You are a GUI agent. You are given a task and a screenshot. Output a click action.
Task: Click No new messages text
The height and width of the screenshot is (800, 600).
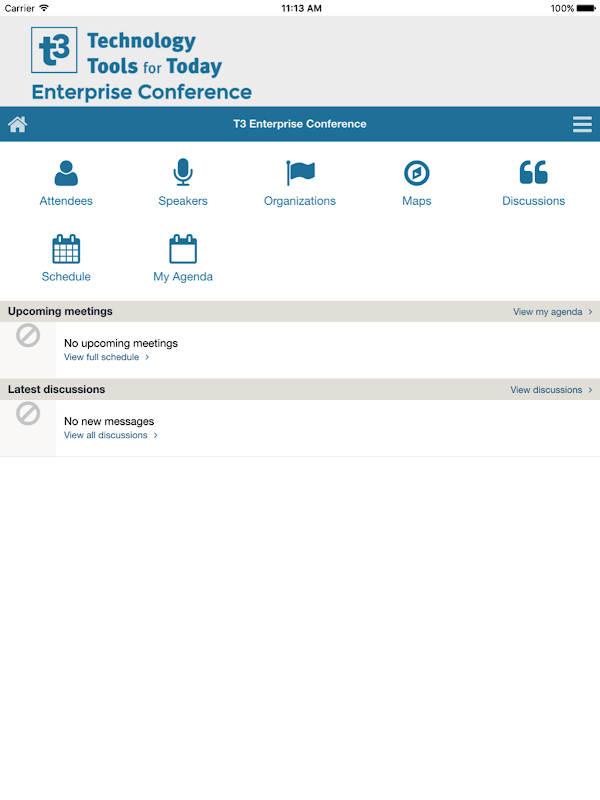tap(109, 421)
